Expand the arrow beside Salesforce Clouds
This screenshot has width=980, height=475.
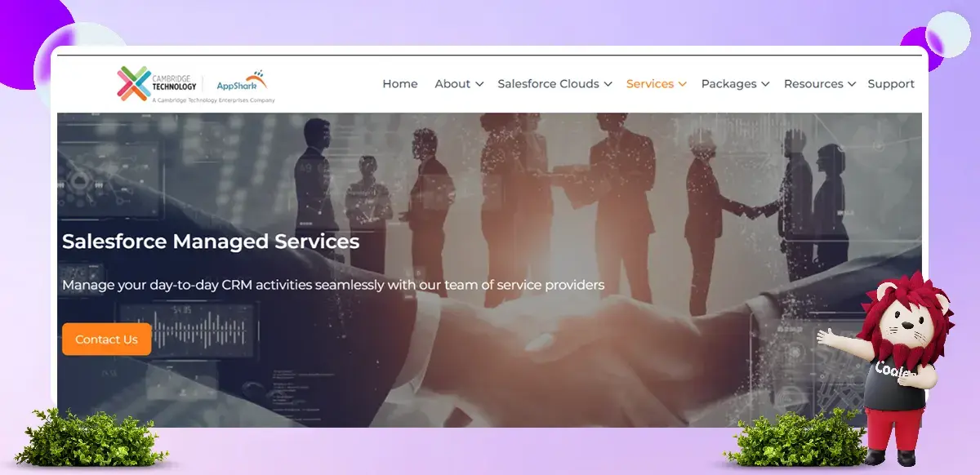[x=608, y=84]
